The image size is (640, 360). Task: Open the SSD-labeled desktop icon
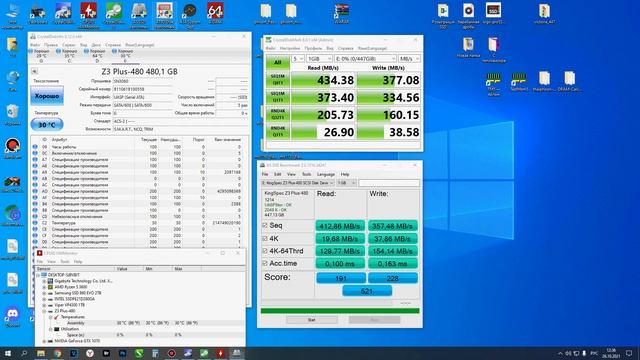[x=493, y=13]
